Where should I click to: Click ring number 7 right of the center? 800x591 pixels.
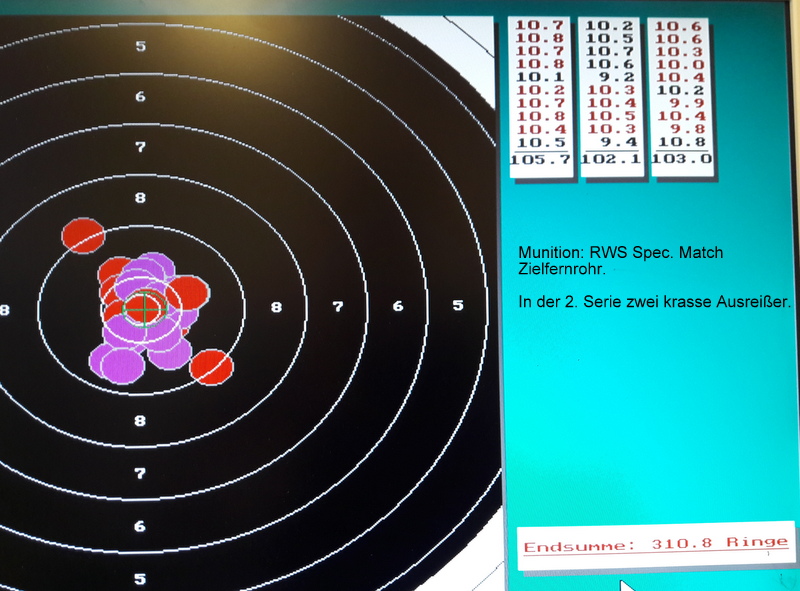pyautogui.click(x=338, y=306)
